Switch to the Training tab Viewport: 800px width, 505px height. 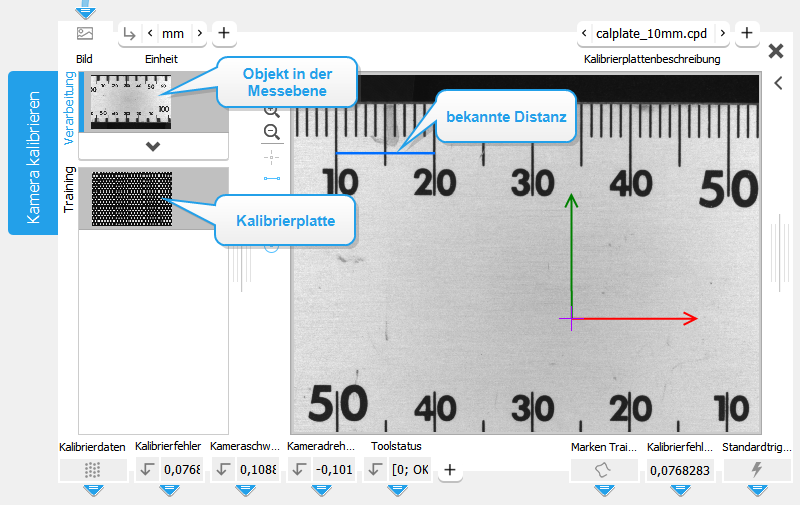pyautogui.click(x=69, y=190)
